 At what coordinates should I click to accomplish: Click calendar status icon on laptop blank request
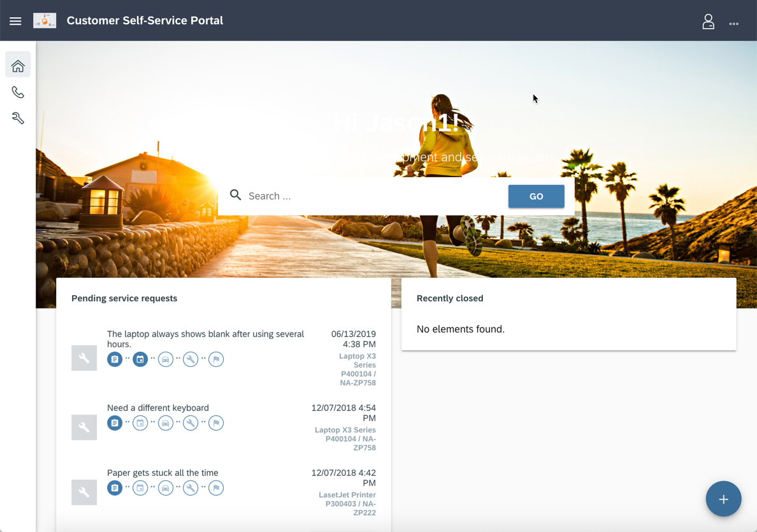(x=140, y=359)
